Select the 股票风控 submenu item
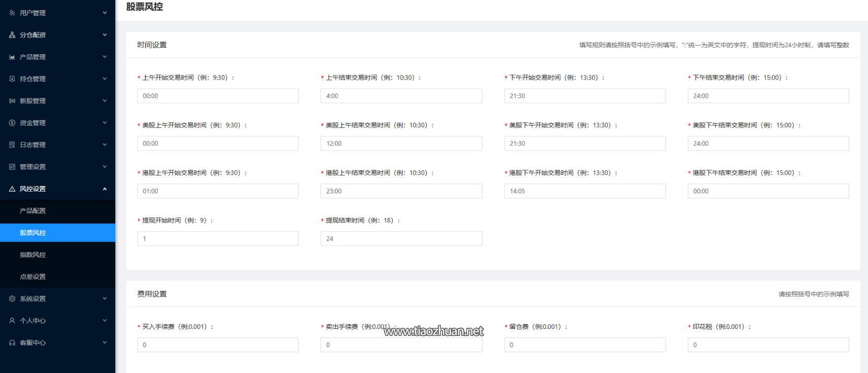This screenshot has width=868, height=373. [x=32, y=233]
